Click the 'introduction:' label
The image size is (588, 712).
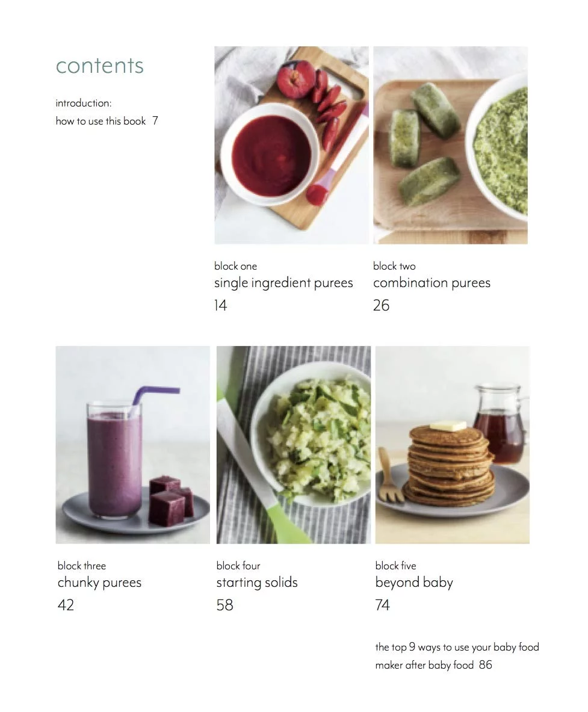pyautogui.click(x=84, y=103)
